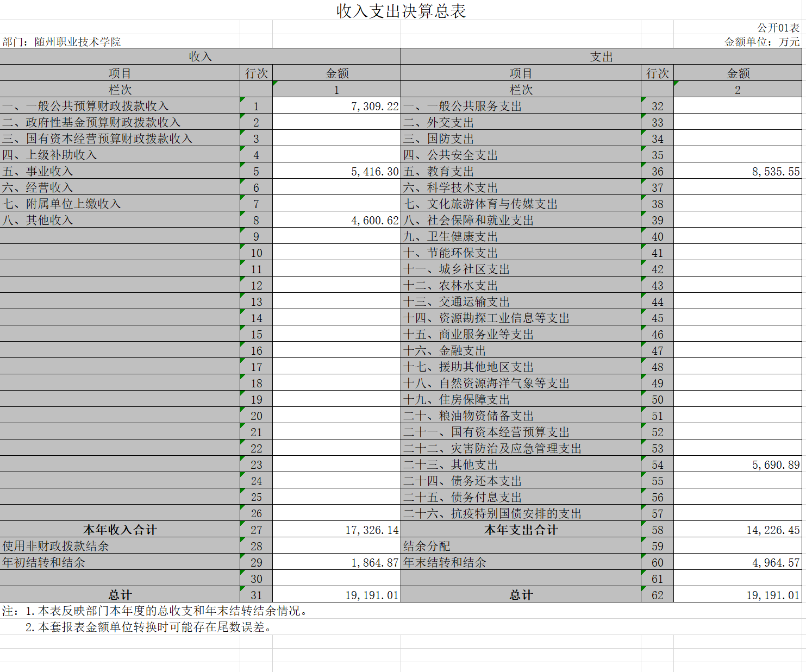Select the 本年支出合计 label
806x672 pixels.
(521, 530)
